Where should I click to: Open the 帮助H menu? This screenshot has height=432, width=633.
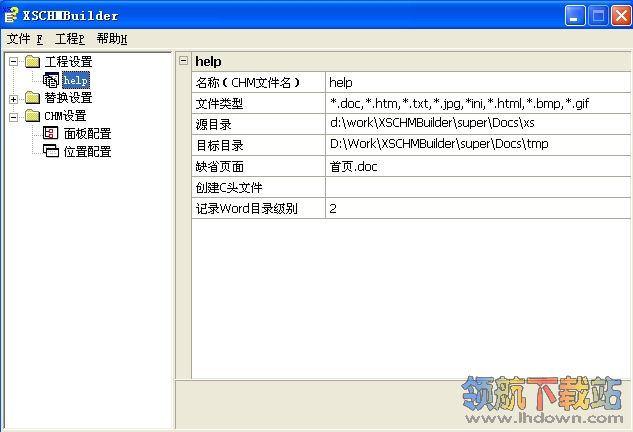point(112,39)
